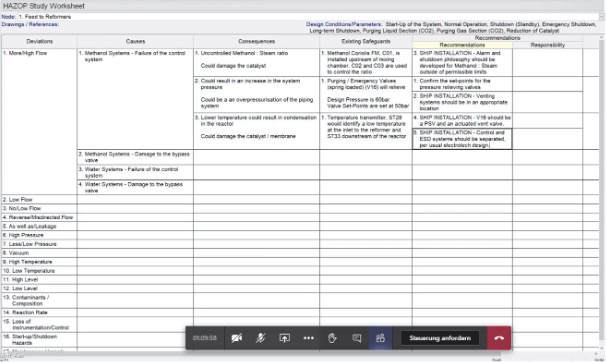Select '5. As well as/Leakage' row
The image size is (606, 362).
(x=39, y=226)
